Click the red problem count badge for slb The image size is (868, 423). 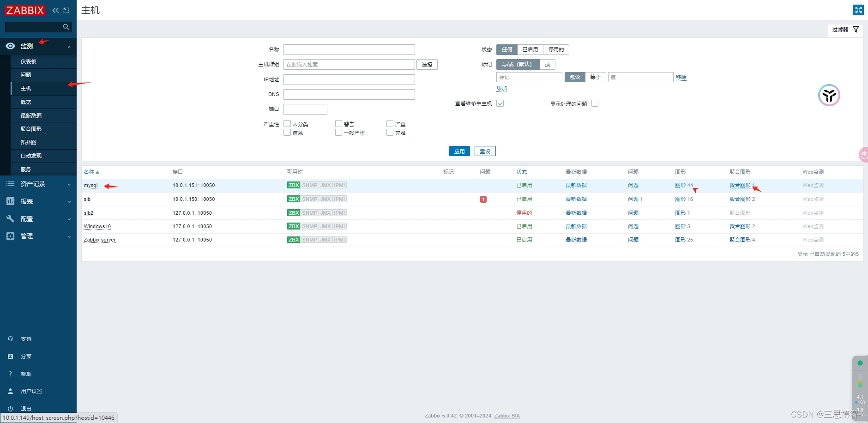click(483, 199)
